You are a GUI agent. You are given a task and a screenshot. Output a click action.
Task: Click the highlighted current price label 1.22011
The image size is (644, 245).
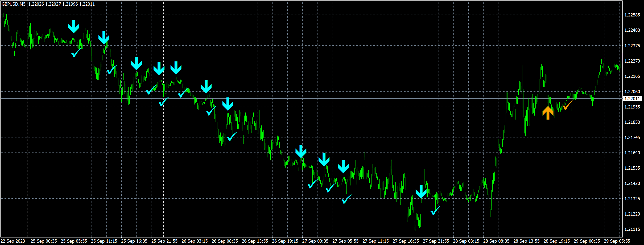[632, 99]
